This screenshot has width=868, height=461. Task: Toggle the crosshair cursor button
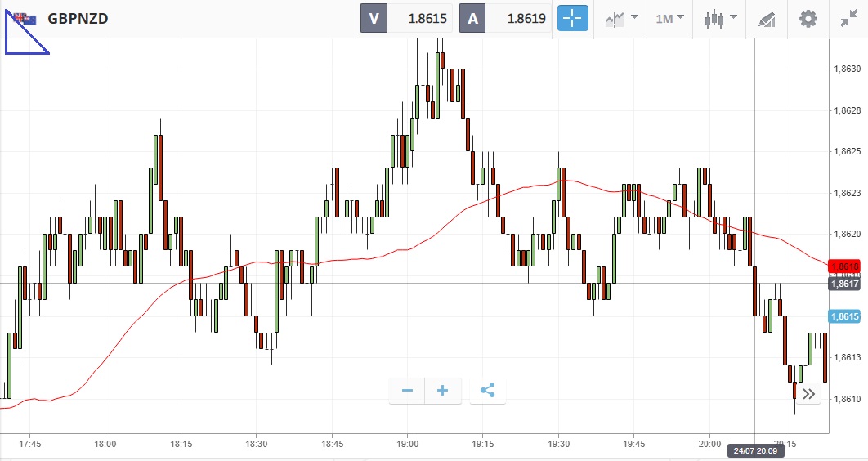tap(572, 18)
